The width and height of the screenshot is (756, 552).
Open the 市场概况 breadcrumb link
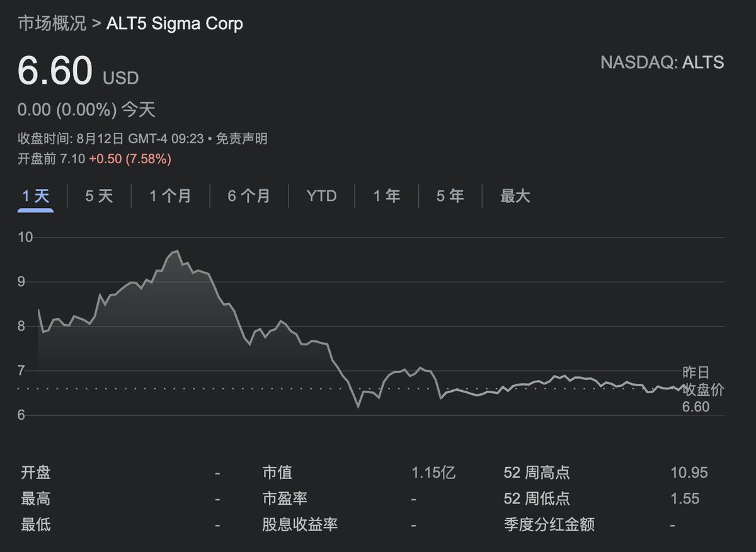click(52, 24)
